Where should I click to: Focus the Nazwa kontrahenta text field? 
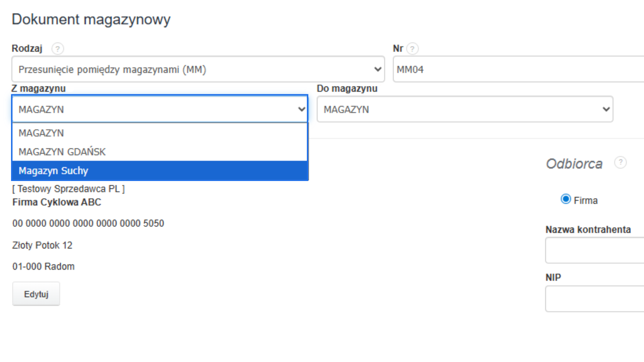click(594, 250)
